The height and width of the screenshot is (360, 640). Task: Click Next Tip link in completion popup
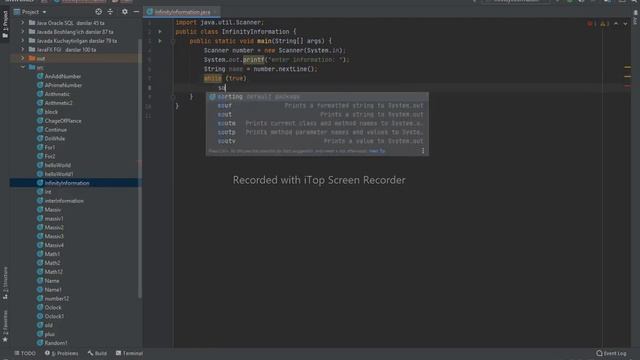click(377, 151)
